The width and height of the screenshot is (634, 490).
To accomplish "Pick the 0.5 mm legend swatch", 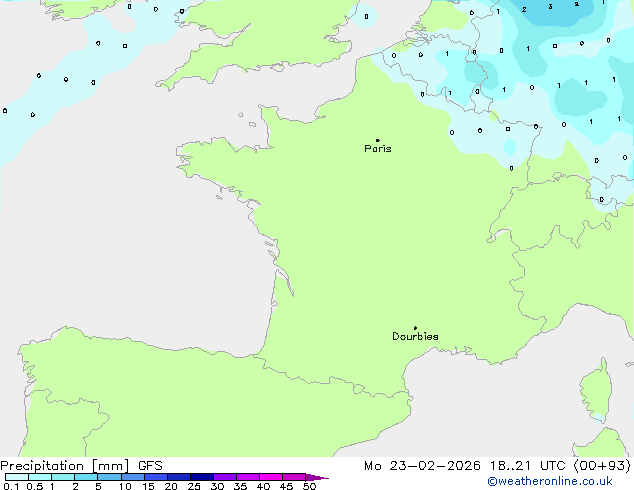I will coord(40,477).
